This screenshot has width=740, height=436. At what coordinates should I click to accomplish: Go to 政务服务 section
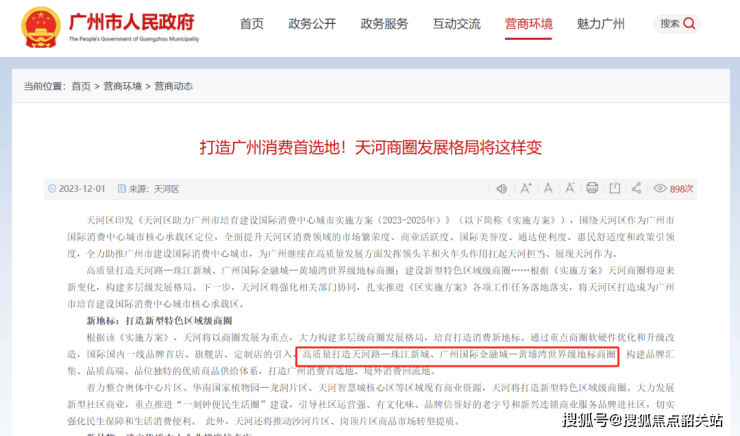(x=384, y=24)
